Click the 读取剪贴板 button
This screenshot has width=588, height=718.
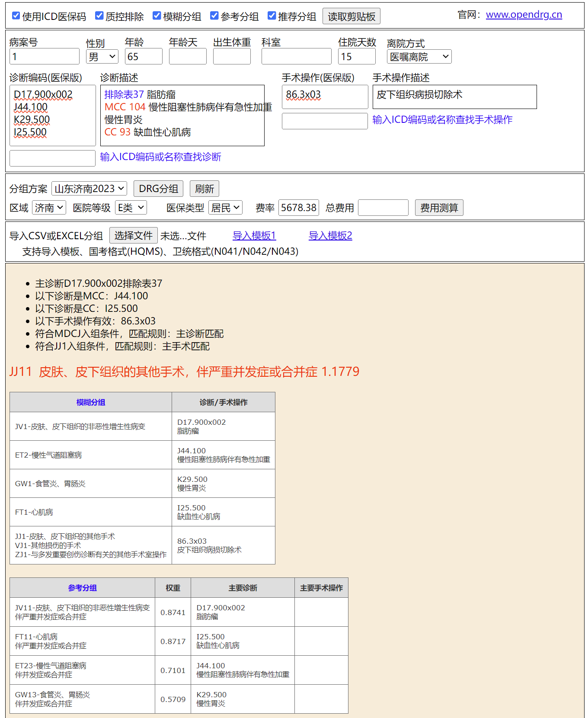(x=352, y=16)
